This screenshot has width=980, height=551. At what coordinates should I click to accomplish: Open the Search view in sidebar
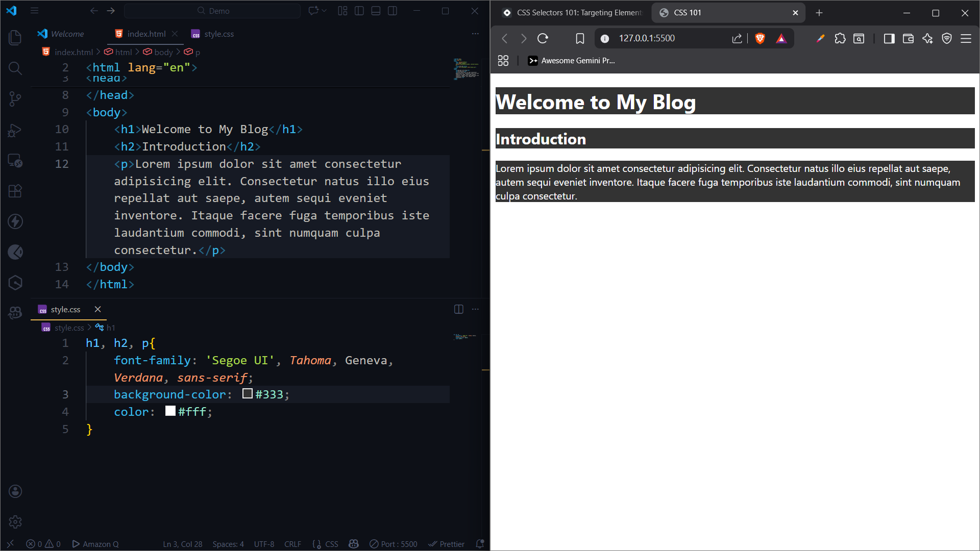(15, 68)
